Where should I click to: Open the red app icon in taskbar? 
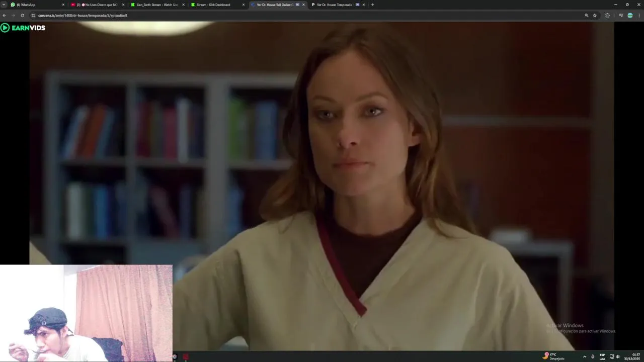186,357
